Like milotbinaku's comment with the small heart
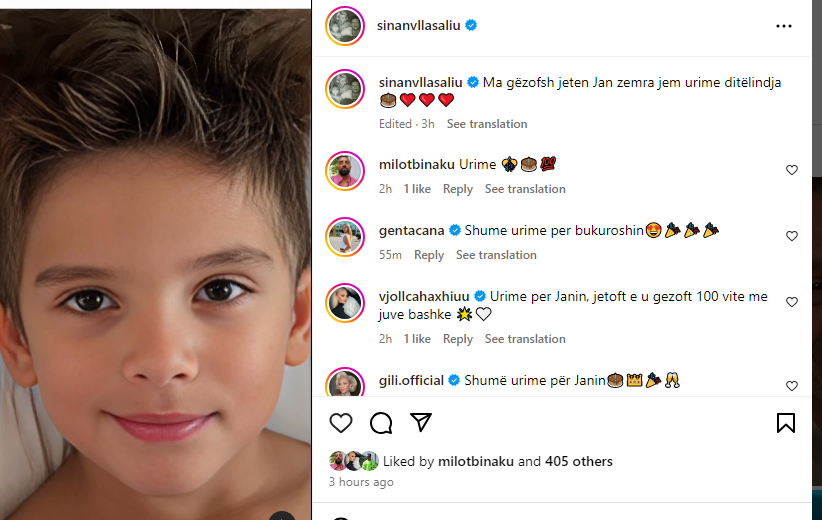The image size is (822, 520). (792, 170)
